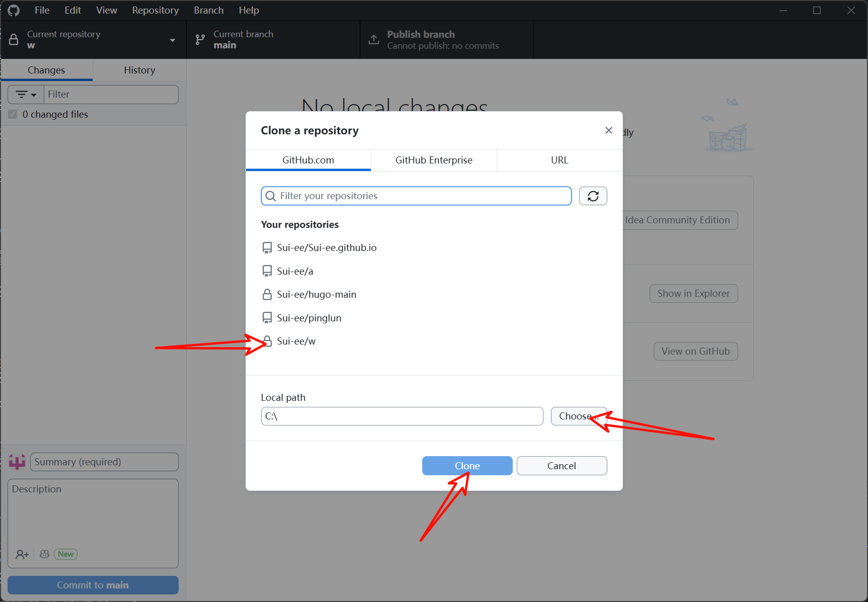Close the Clone a repository dialog
This screenshot has height=602, width=868.
[x=608, y=130]
